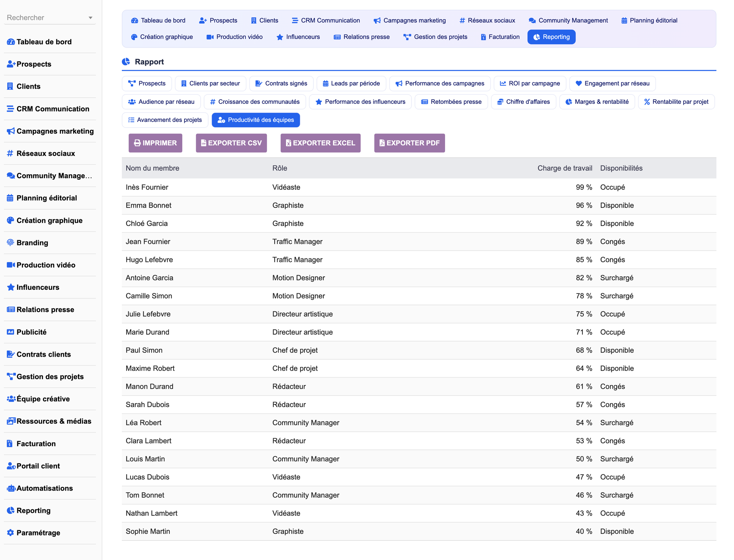Click the Équipe créative people icon in sidebar

(11, 399)
